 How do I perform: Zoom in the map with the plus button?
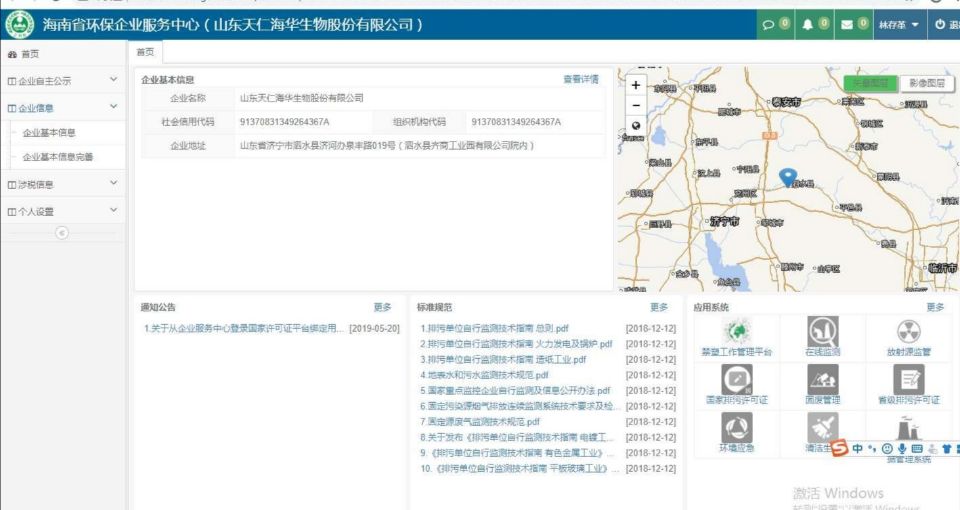click(x=636, y=85)
